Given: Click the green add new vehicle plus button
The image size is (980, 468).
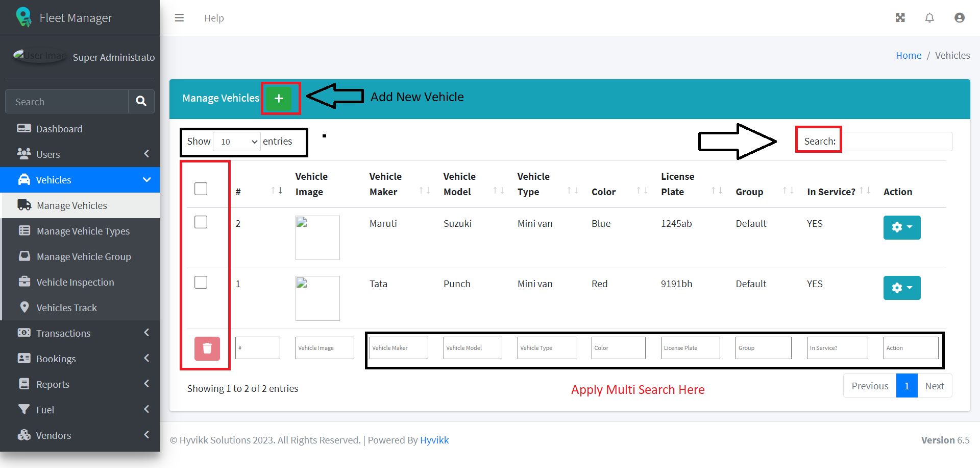Looking at the screenshot, I should pos(279,98).
